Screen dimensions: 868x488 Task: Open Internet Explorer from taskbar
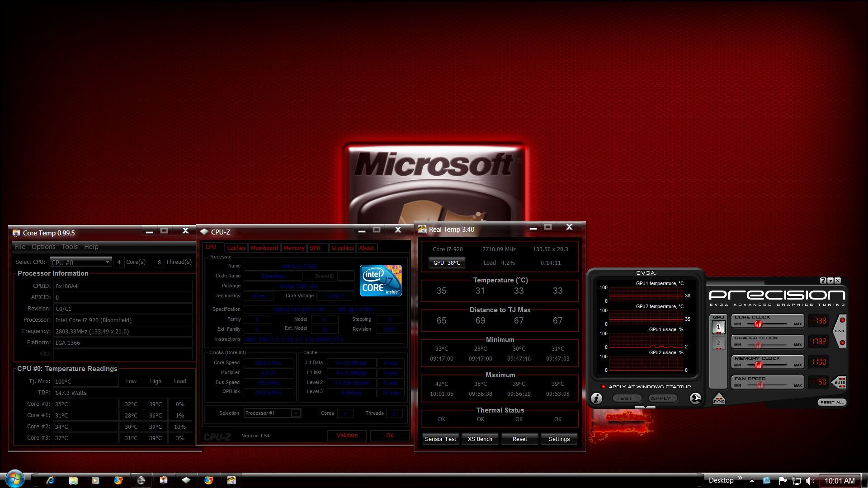pos(50,480)
